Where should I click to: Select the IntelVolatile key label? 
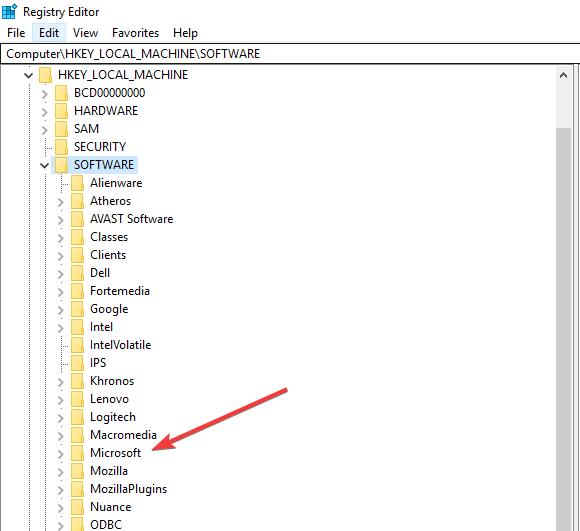(x=121, y=345)
